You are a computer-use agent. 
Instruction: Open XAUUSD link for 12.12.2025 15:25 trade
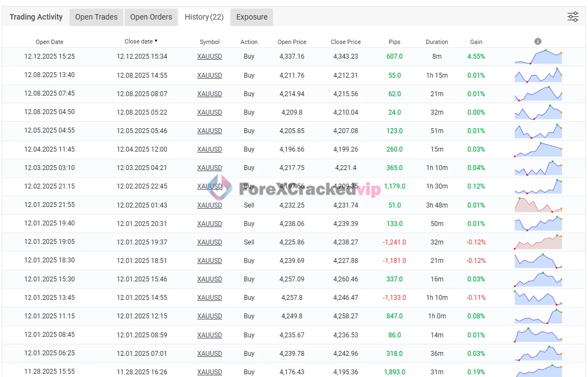(210, 56)
